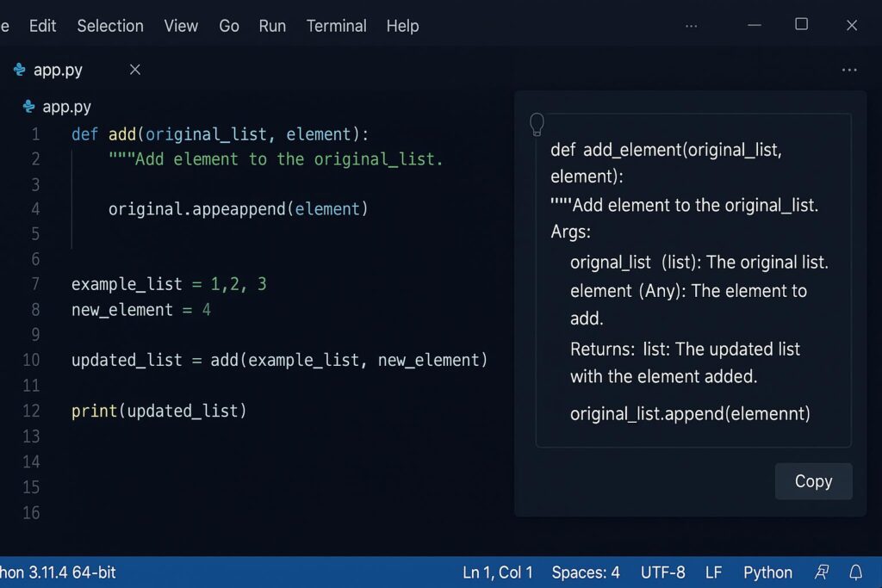Click line number 12 in the gutter
Viewport: 882px width, 588px height.
[x=31, y=411]
